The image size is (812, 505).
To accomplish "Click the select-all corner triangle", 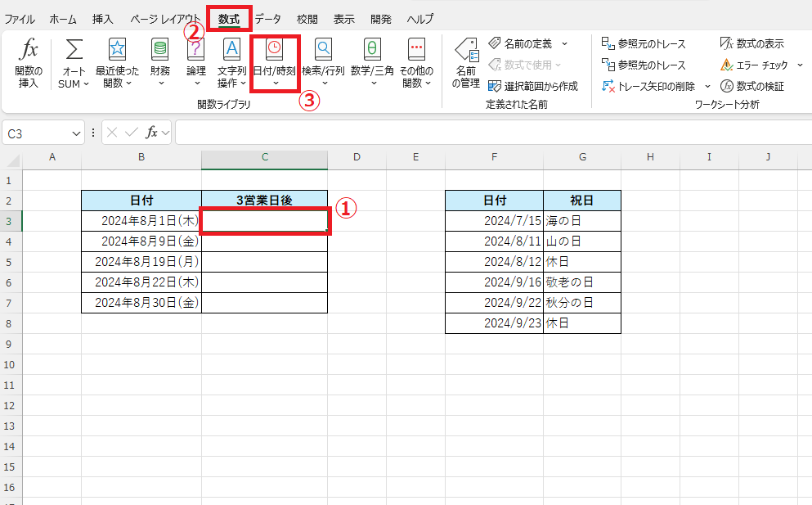I will pyautogui.click(x=12, y=160).
